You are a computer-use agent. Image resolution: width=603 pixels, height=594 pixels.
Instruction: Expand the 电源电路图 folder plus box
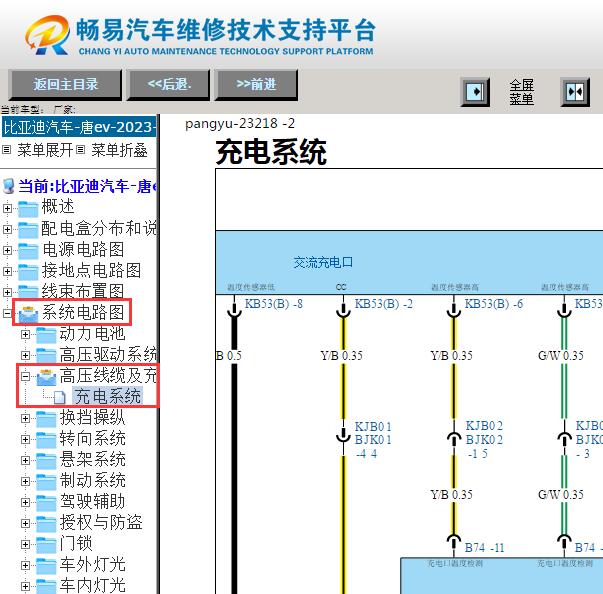7,250
